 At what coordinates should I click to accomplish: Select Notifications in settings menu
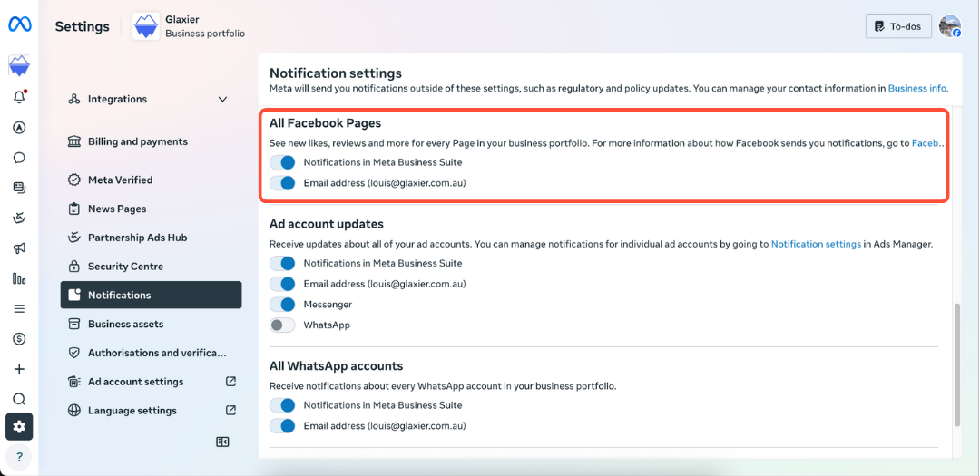(x=151, y=295)
